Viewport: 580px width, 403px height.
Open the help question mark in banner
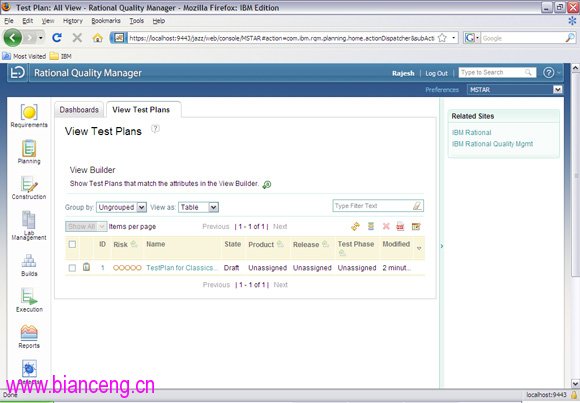pyautogui.click(x=548, y=73)
